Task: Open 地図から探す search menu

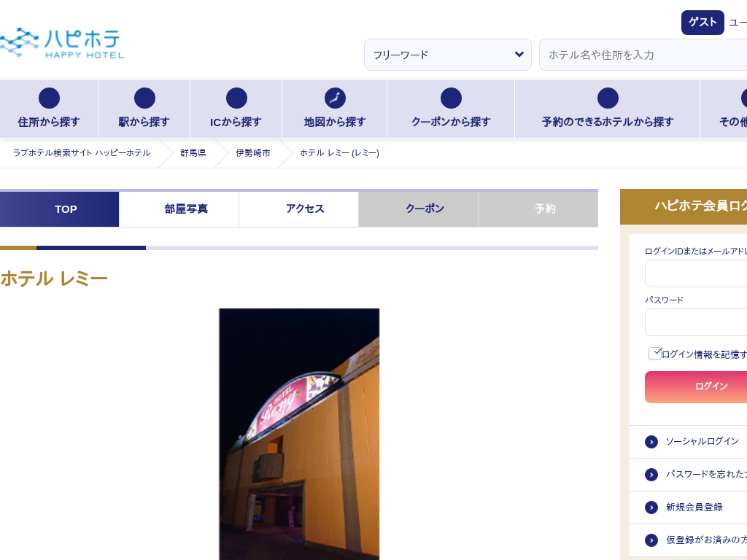Action: 335,109
